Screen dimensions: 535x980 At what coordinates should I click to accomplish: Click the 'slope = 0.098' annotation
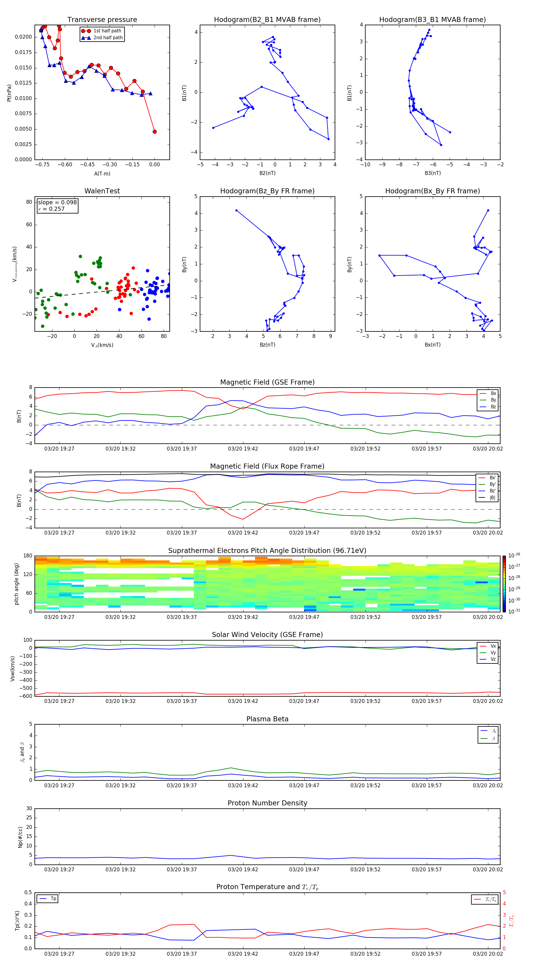pyautogui.click(x=57, y=203)
